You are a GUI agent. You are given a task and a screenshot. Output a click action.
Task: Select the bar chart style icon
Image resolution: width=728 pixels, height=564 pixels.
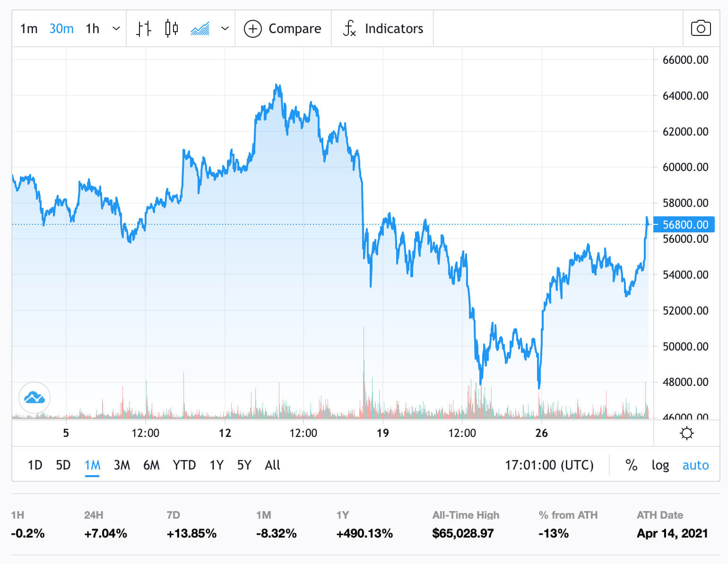click(143, 28)
